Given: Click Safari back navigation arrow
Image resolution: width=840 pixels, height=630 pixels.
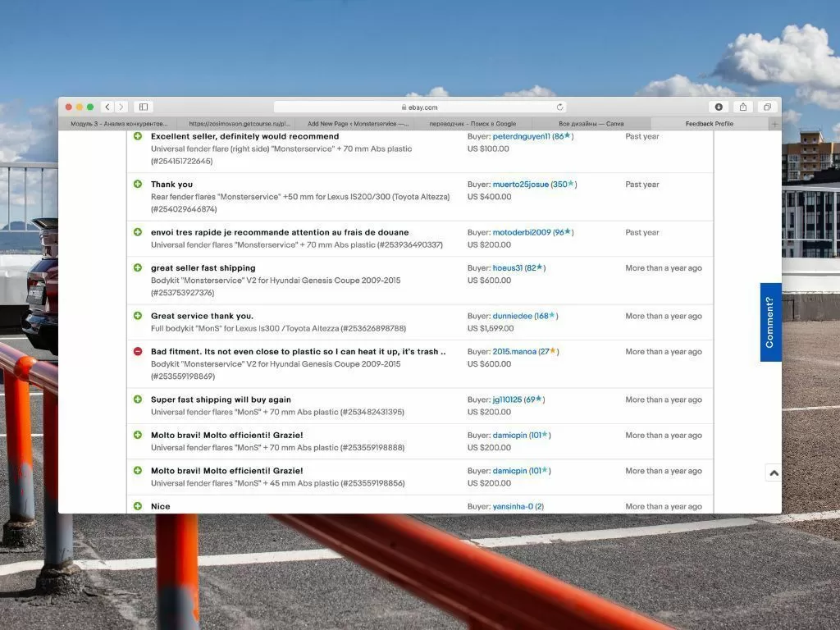Looking at the screenshot, I should (107, 107).
